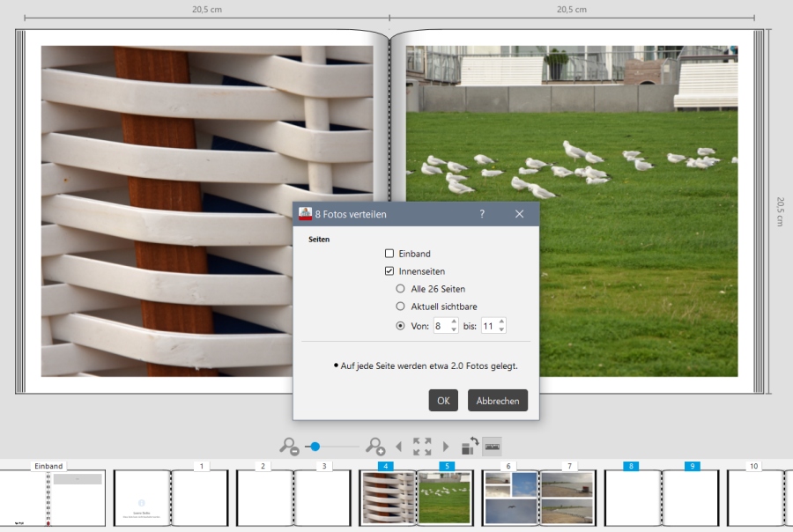Viewport: 793px width, 532px height.
Task: Decrease the bis page number with down arrow
Action: pos(501,330)
